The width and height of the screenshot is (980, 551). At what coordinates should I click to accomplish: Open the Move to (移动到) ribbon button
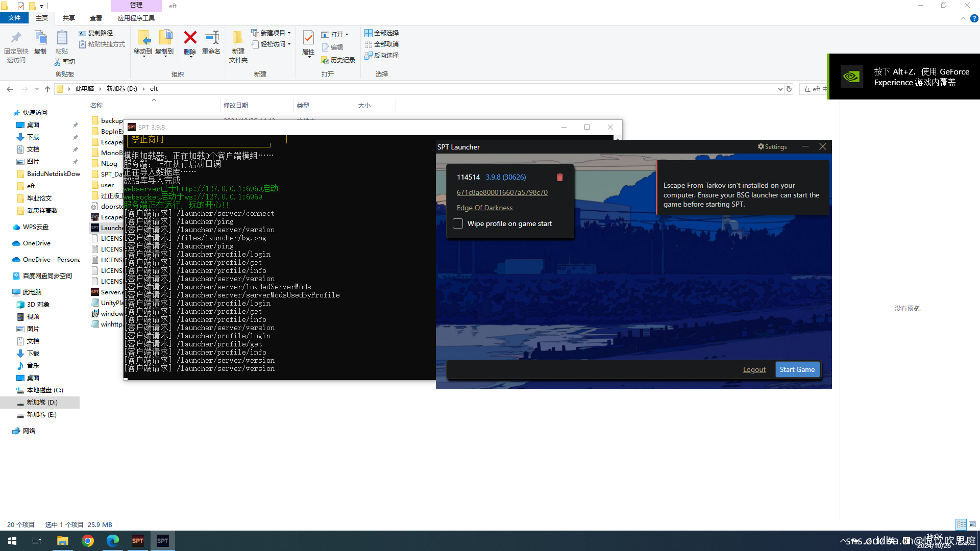143,43
